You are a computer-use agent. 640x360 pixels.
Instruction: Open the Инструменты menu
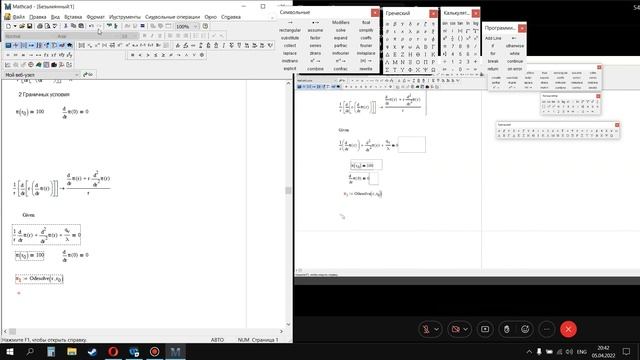pyautogui.click(x=124, y=17)
